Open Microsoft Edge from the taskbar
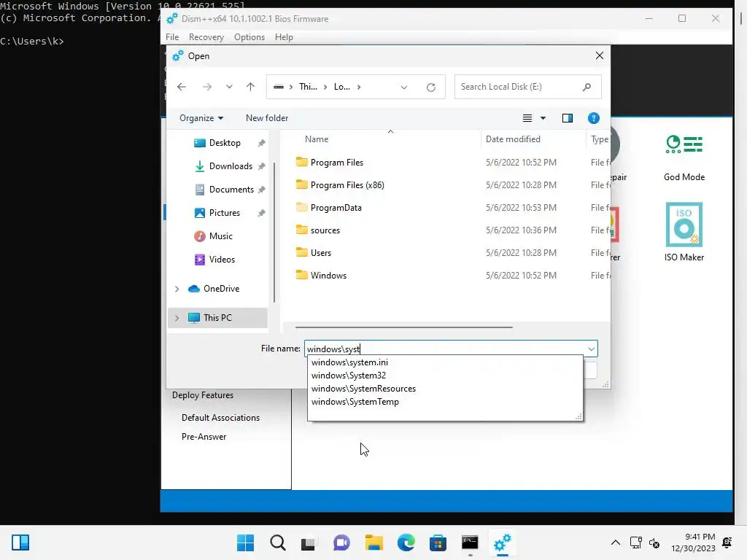 406,542
